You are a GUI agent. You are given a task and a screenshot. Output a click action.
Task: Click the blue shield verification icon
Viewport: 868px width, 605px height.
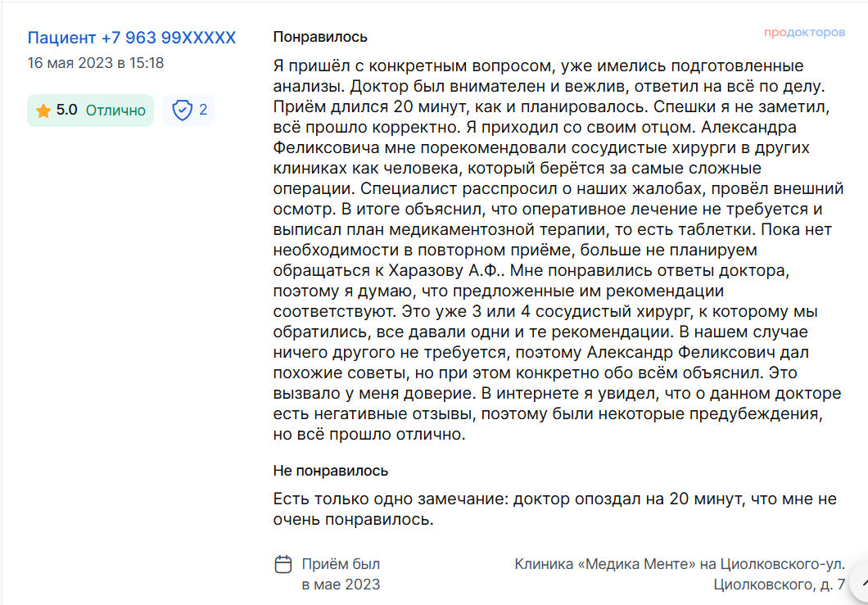pos(182,111)
